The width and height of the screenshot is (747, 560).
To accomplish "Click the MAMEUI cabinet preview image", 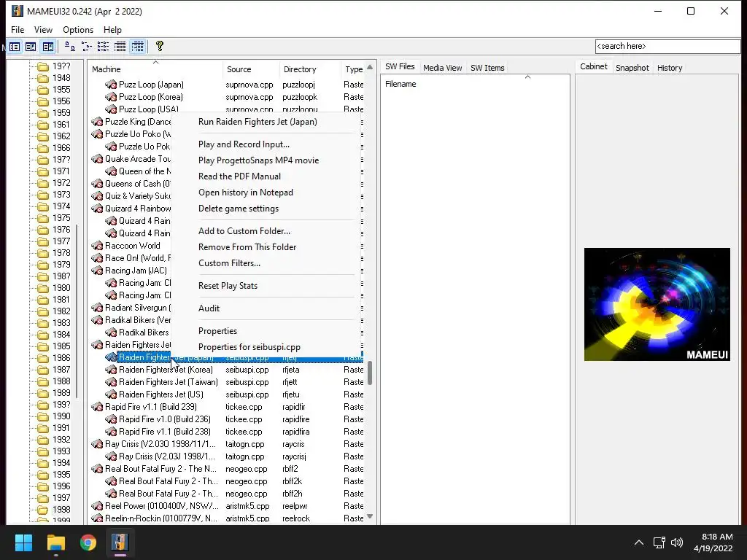I will coord(657,304).
